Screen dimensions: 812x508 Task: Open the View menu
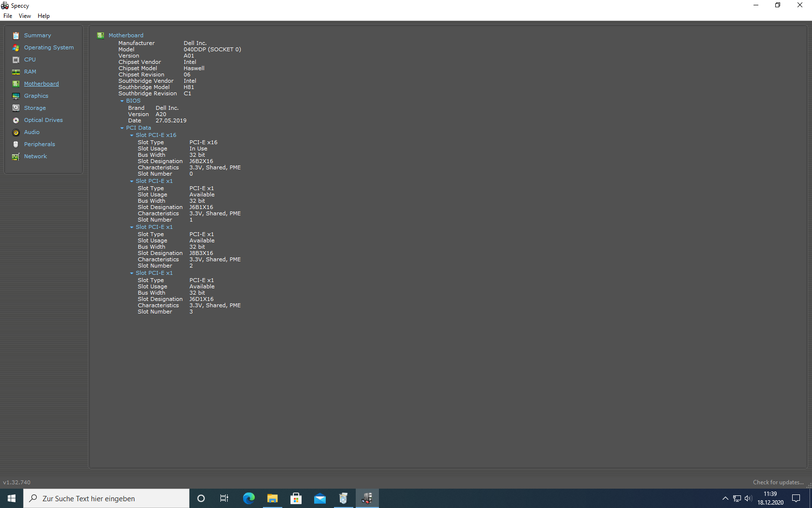(25, 16)
